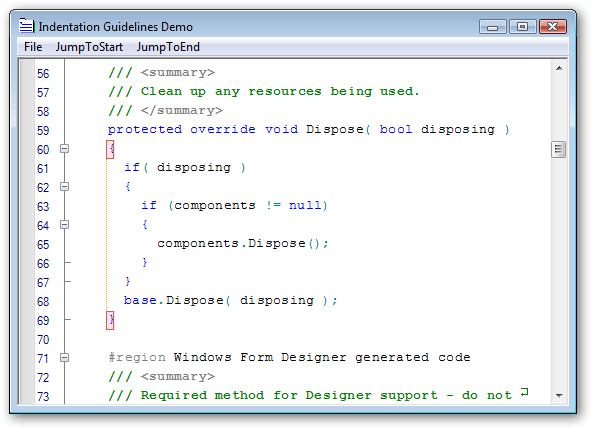This screenshot has height=428, width=591.
Task: Click the '<summary>' tag on line 72
Action: tap(178, 376)
